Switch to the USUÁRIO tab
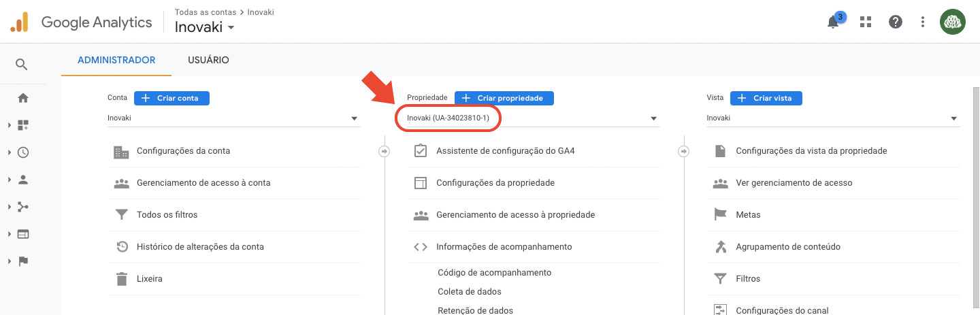Screen dimensions: 980x315 pyautogui.click(x=208, y=60)
